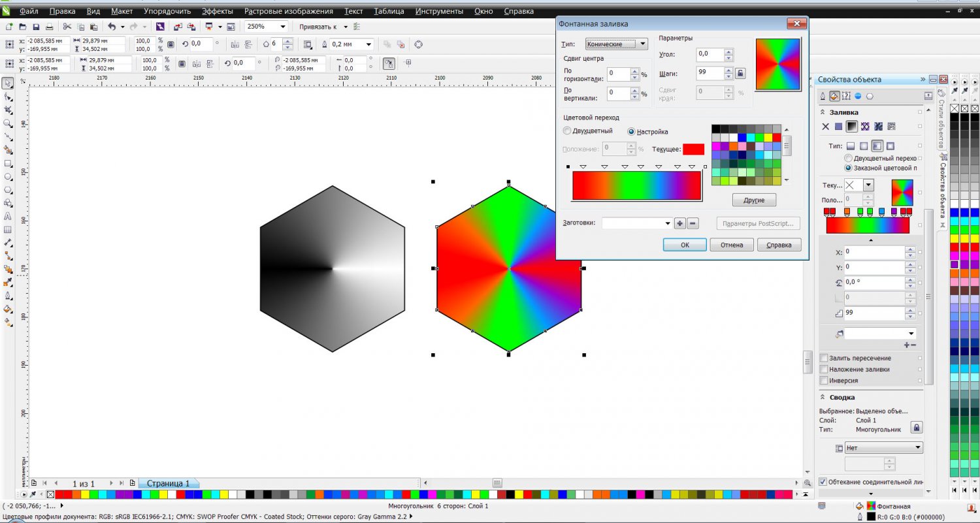
Task: Open the Текущее color dropdown in docker
Action: pyautogui.click(x=868, y=185)
